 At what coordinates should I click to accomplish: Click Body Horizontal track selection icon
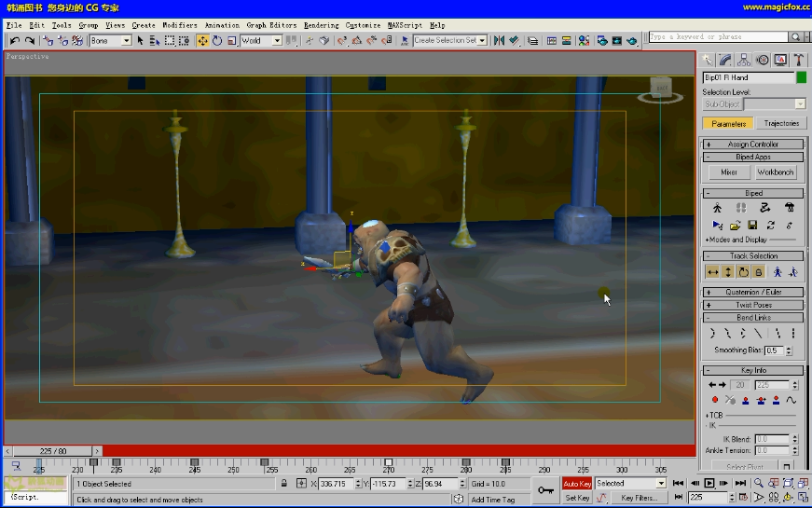[x=712, y=272]
